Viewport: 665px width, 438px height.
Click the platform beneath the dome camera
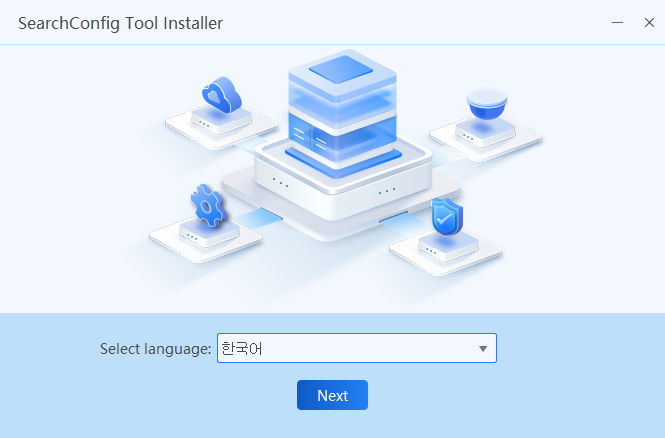point(486,135)
